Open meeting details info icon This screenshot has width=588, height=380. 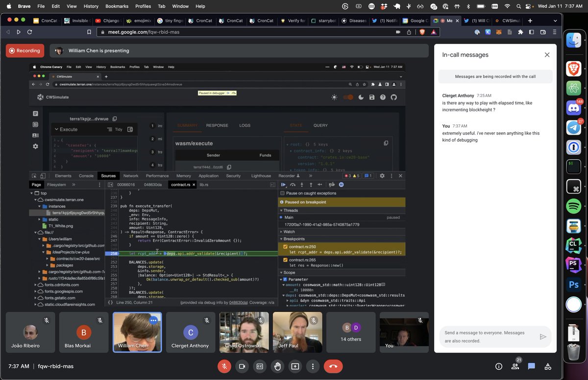(499, 366)
